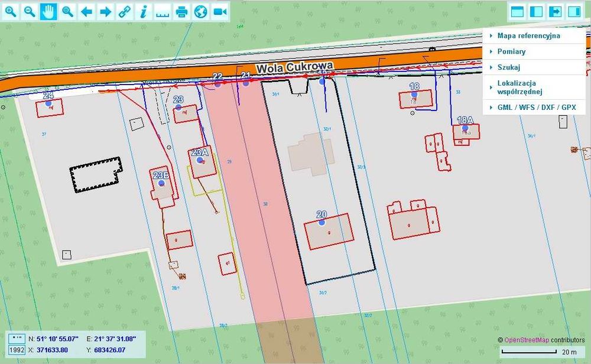This screenshot has height=364, width=591.
Task: Click the dashed black building outline
Action: (96, 174)
